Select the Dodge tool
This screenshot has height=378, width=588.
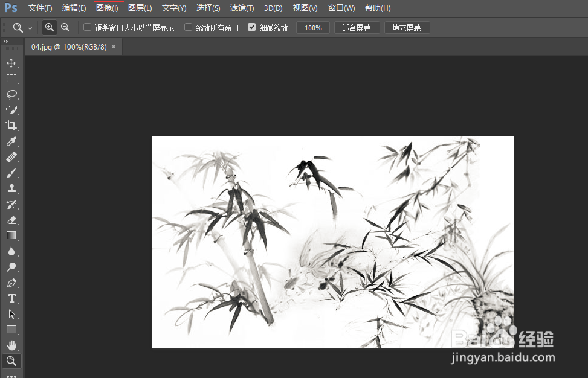(x=11, y=267)
